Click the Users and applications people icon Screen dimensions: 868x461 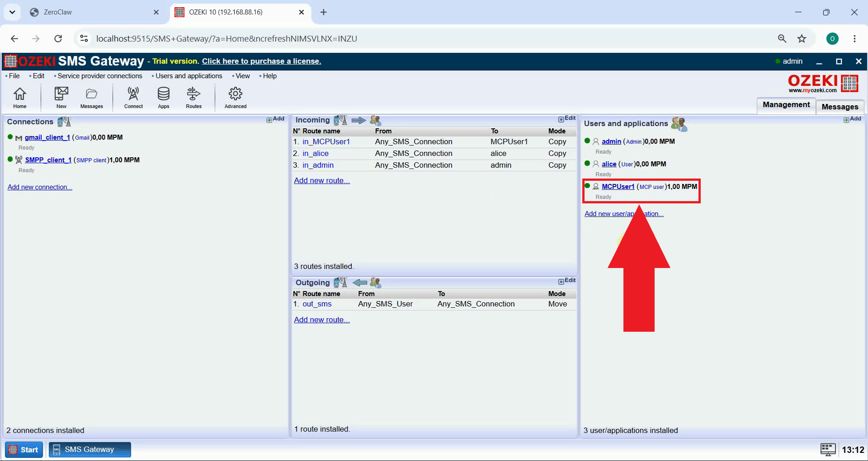[679, 123]
